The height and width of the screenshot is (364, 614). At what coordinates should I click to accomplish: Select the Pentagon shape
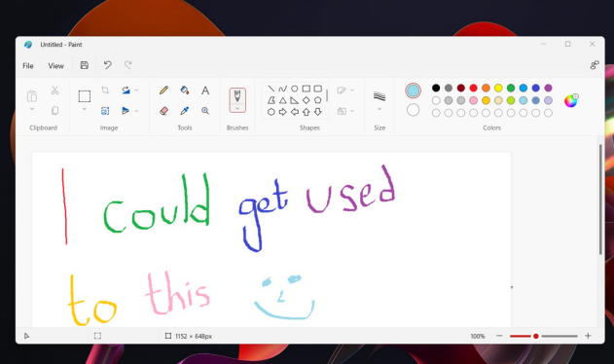[318, 100]
